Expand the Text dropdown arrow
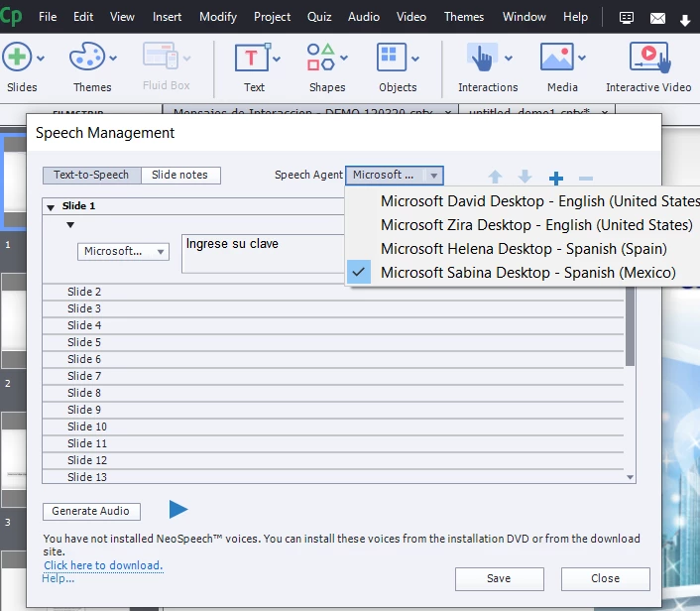The image size is (700, 611). point(277,59)
